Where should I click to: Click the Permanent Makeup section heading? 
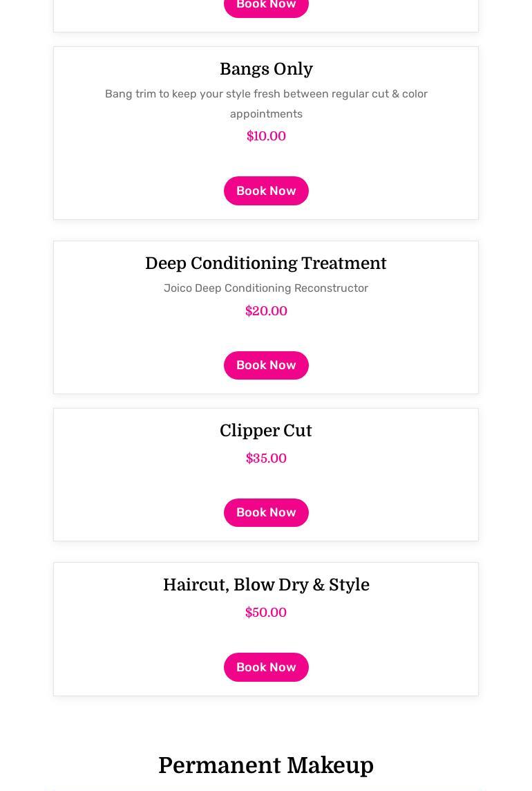266,765
